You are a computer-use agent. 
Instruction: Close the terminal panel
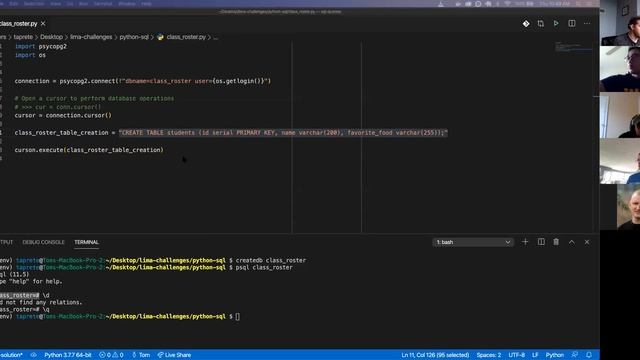[587, 242]
